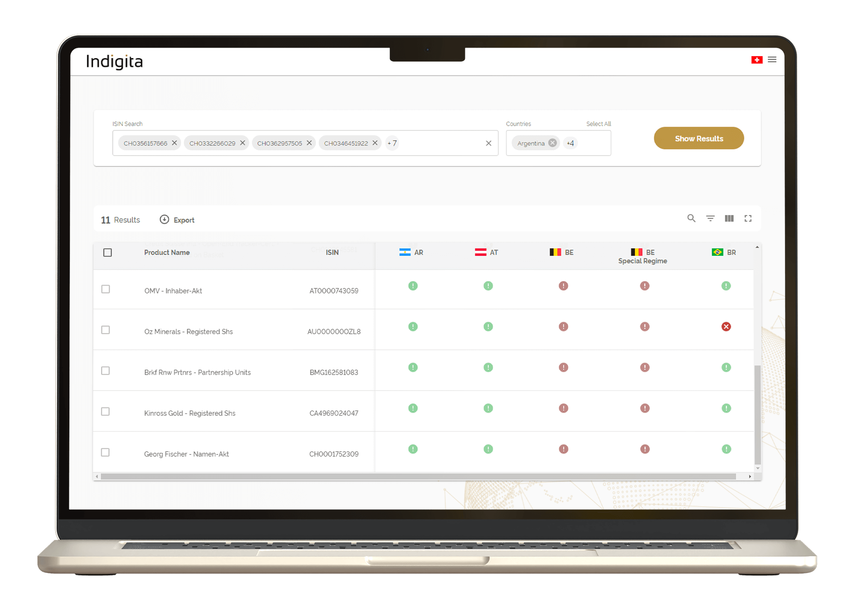Expand the +4 hidden countries
The height and width of the screenshot is (616, 851).
(x=570, y=143)
